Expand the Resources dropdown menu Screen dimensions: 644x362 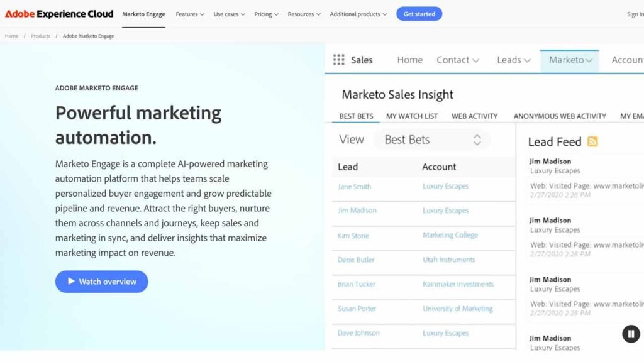coord(304,14)
